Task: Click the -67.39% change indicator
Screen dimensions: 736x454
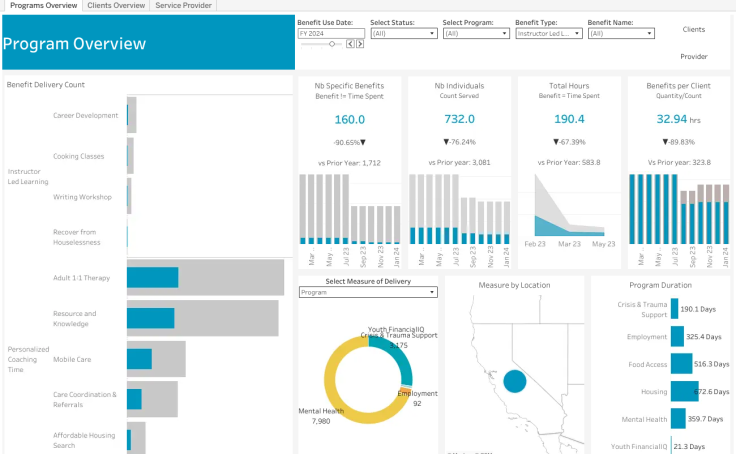Action: 569,142
